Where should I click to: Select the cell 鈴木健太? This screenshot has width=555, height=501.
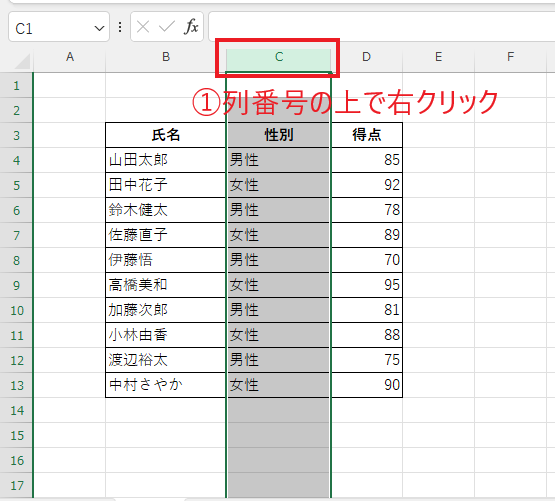[x=166, y=210]
